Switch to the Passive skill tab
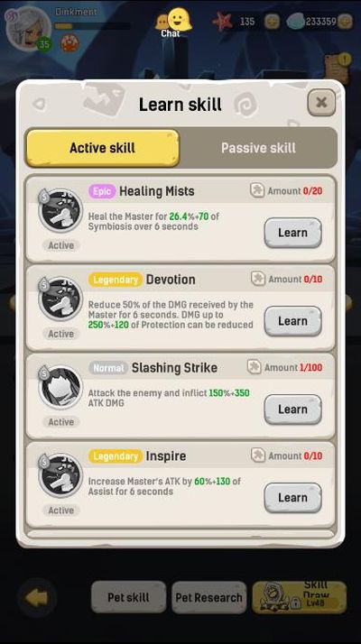 pyautogui.click(x=258, y=148)
